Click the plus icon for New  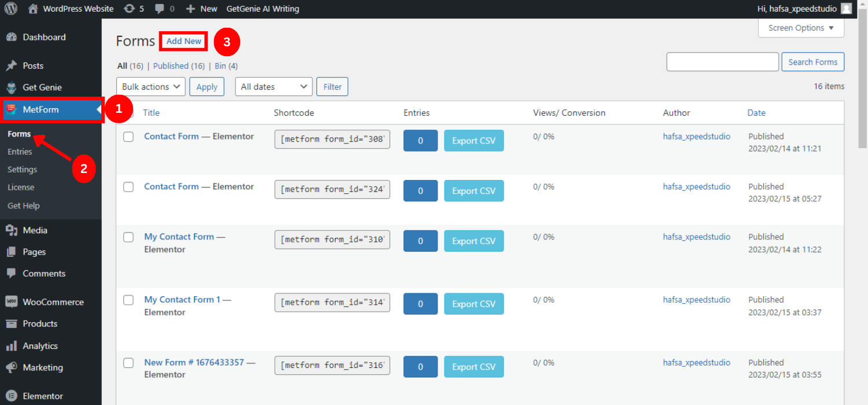190,9
